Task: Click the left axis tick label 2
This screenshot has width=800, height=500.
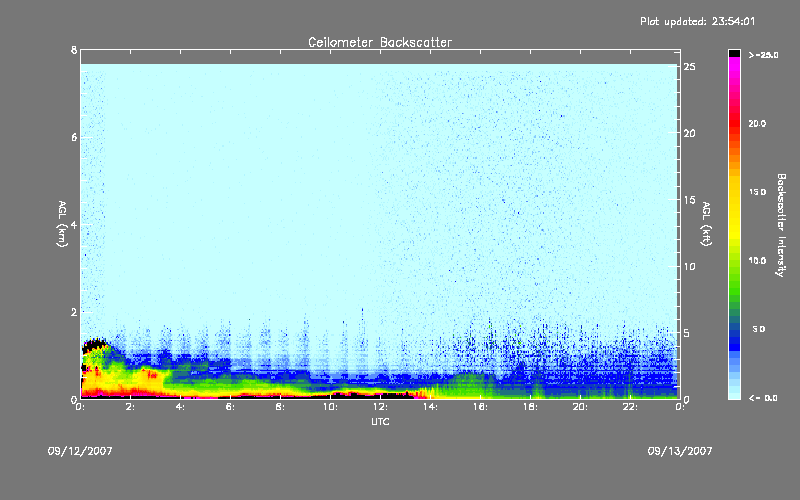Action: coord(74,312)
